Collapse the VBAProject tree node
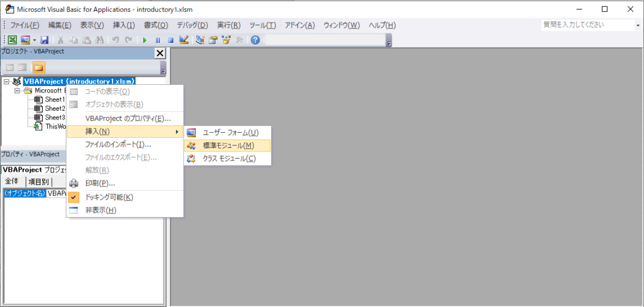 click(x=6, y=81)
